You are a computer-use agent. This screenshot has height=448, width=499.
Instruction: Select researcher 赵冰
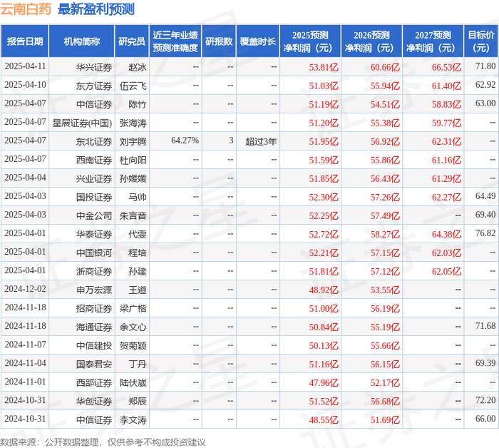pyautogui.click(x=138, y=67)
